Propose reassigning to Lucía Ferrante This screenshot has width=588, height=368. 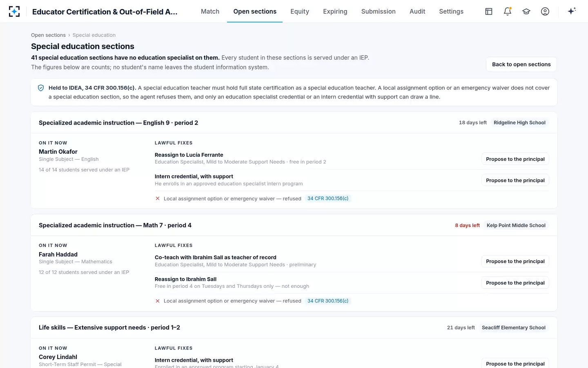pos(515,159)
